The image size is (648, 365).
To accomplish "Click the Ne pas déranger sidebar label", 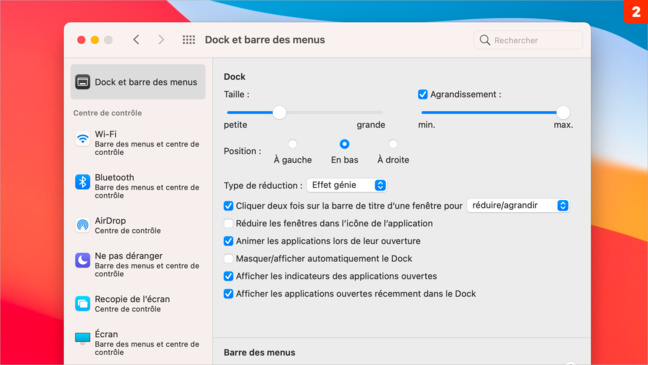I will pos(129,256).
